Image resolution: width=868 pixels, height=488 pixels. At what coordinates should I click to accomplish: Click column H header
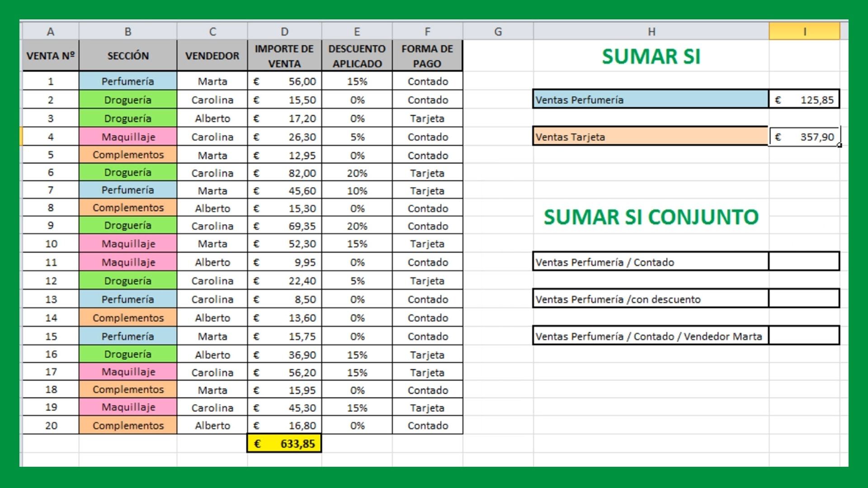[x=651, y=32]
